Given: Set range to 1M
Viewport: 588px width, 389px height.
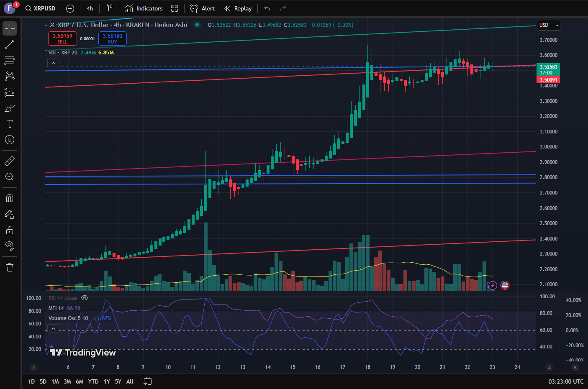Looking at the screenshot, I should pos(55,381).
